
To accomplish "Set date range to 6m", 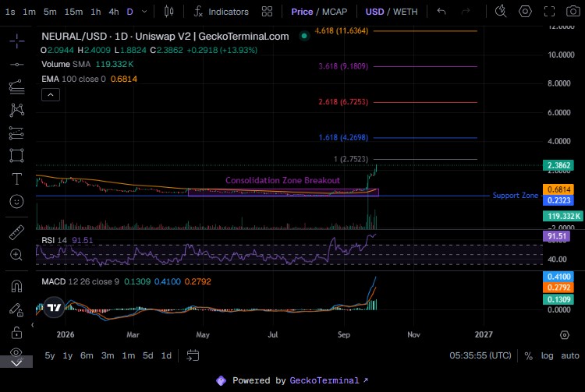I will 87,355.
